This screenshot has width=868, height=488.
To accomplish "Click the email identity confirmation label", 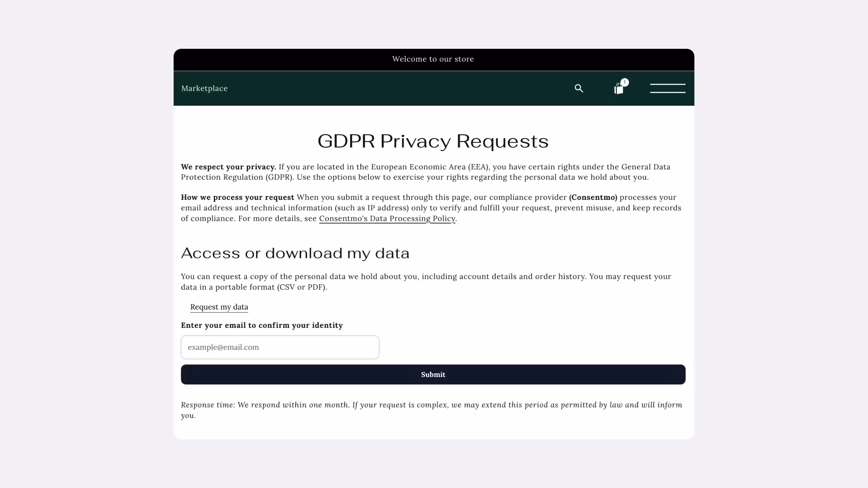I will tap(262, 325).
